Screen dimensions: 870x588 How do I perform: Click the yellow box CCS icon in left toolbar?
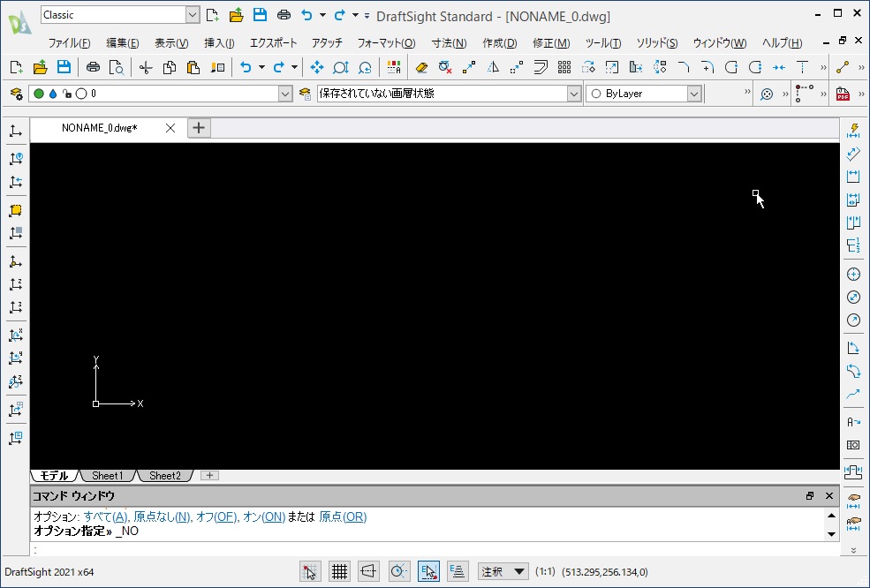(16, 210)
